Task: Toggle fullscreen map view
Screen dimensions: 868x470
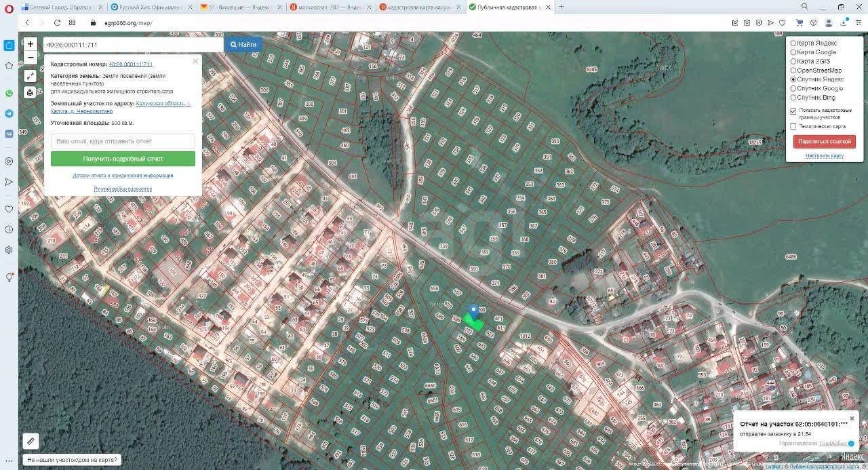Action: [x=31, y=76]
